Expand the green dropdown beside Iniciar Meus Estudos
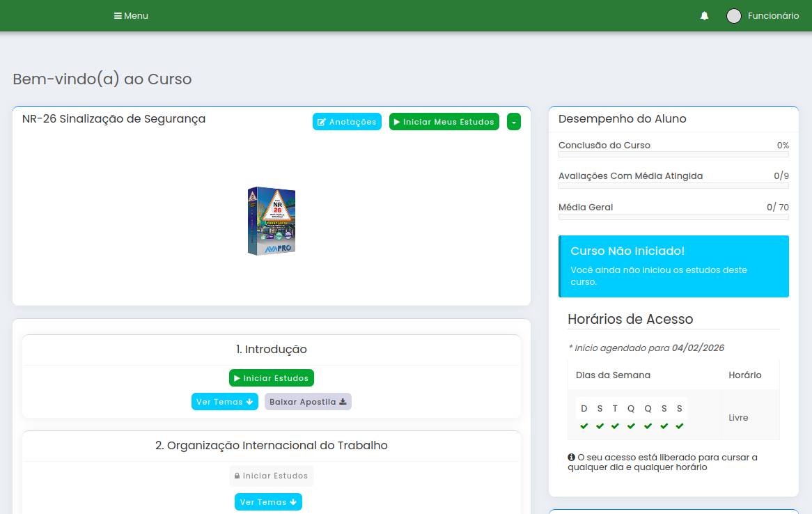 (514, 121)
